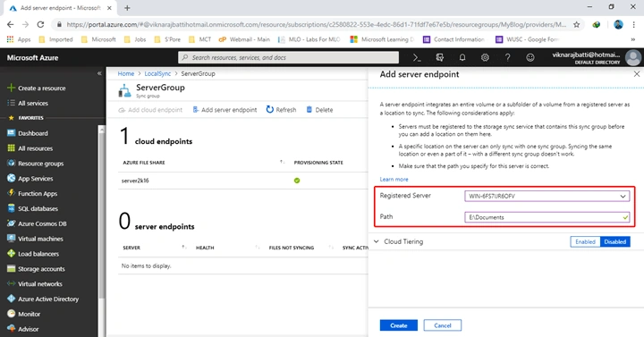Screen dimensions: 644x337
Task: Click the browser back arrow
Action: tap(10, 25)
